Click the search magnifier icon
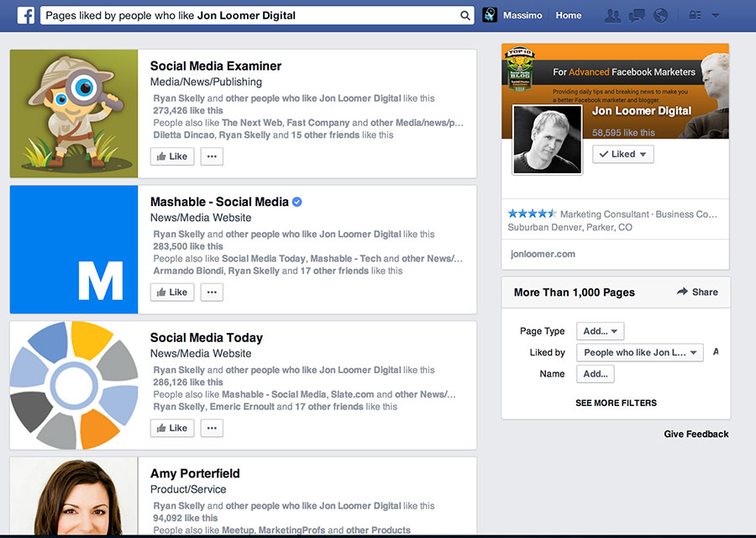The width and height of the screenshot is (756, 538). tap(465, 15)
